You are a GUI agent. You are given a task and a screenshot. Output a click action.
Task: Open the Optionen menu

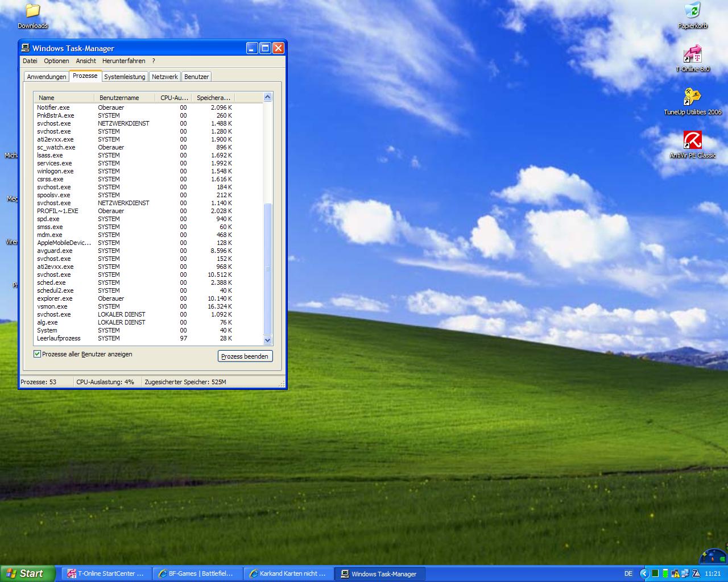(56, 61)
